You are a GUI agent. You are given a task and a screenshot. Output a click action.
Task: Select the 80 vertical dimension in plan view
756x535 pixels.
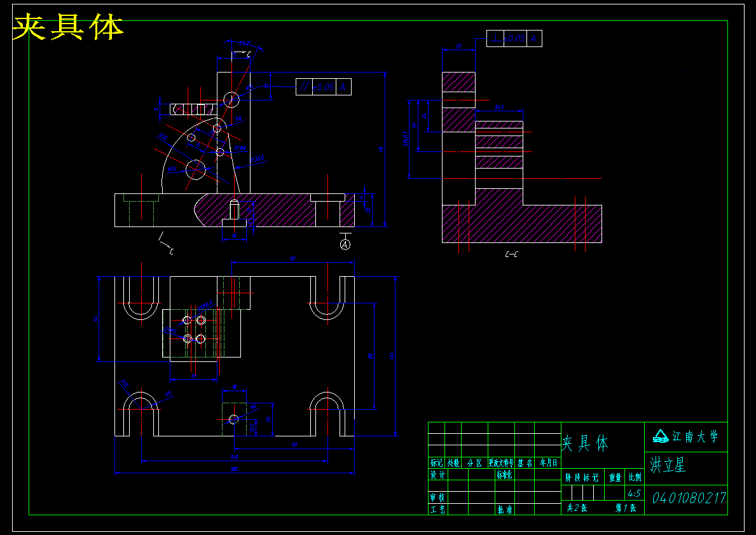(x=370, y=356)
